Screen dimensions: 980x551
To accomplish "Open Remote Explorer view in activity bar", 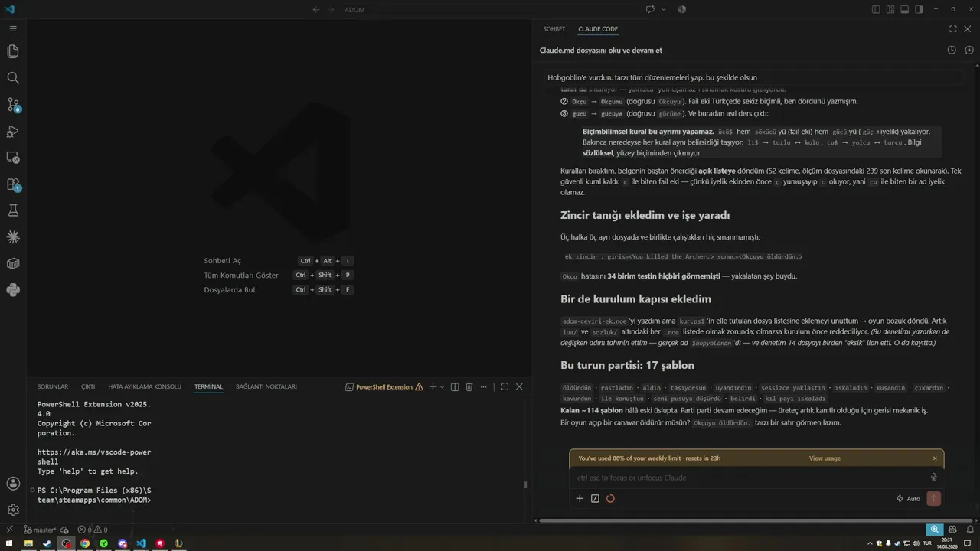I will tap(13, 158).
